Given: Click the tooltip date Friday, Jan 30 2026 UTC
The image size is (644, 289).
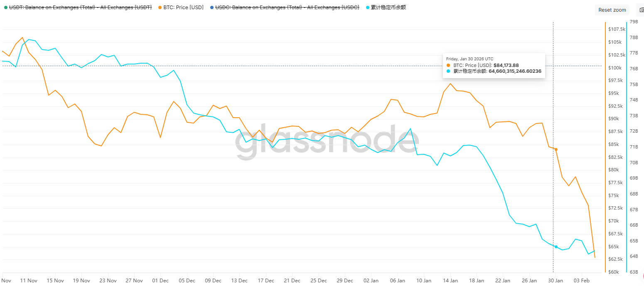Looking at the screenshot, I should click(469, 59).
